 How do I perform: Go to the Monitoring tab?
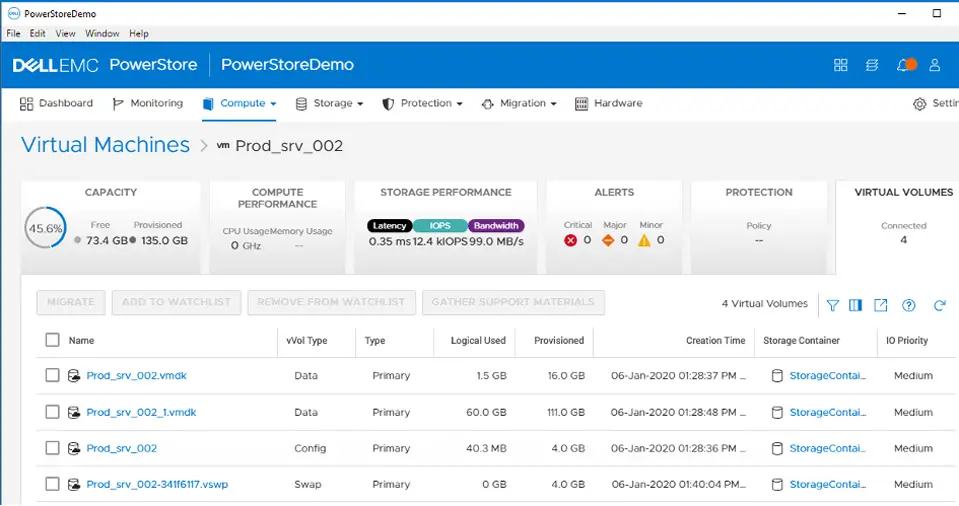pos(147,103)
